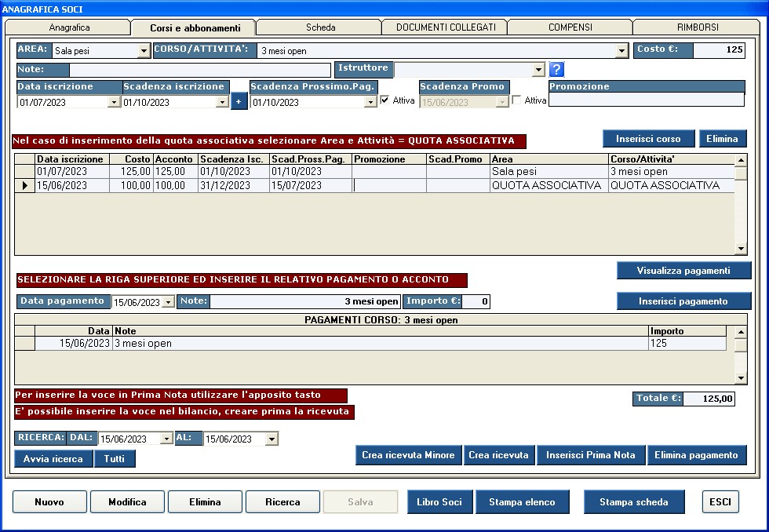The height and width of the screenshot is (532, 769).
Task: Open the AL date dropdown
Action: click(272, 439)
